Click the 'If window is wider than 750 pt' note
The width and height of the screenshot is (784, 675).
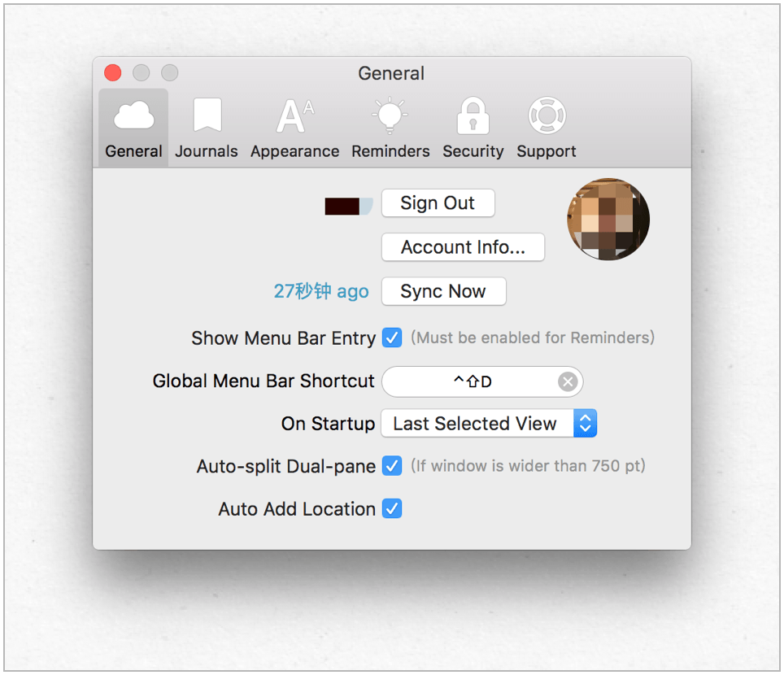coord(528,466)
